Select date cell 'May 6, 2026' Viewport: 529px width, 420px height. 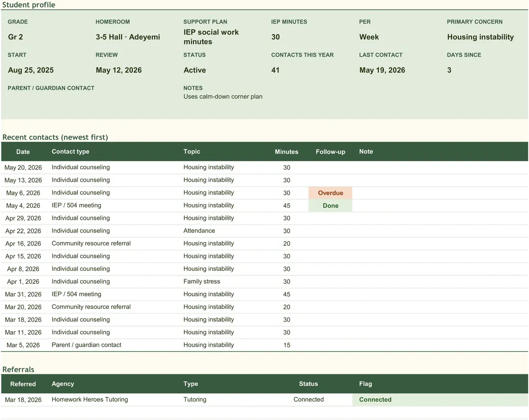[23, 193]
